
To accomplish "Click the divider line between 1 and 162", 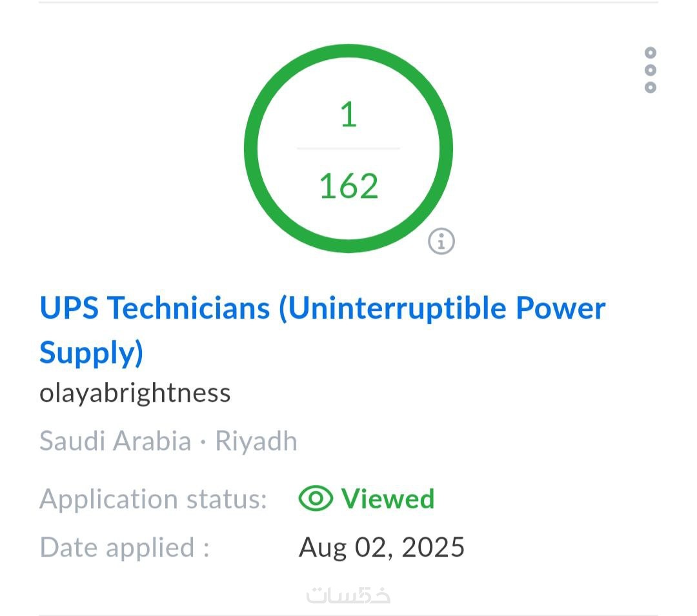I will tap(348, 149).
